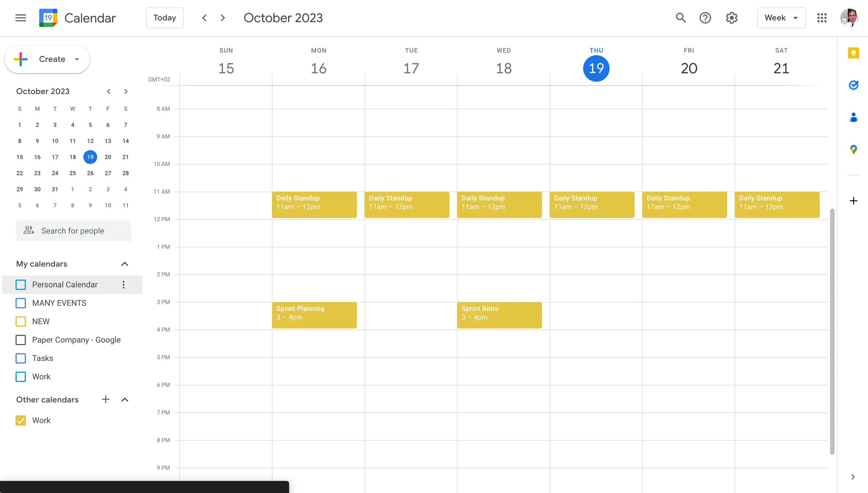The height and width of the screenshot is (493, 868).
Task: Click the user profile avatar icon
Action: tap(849, 18)
